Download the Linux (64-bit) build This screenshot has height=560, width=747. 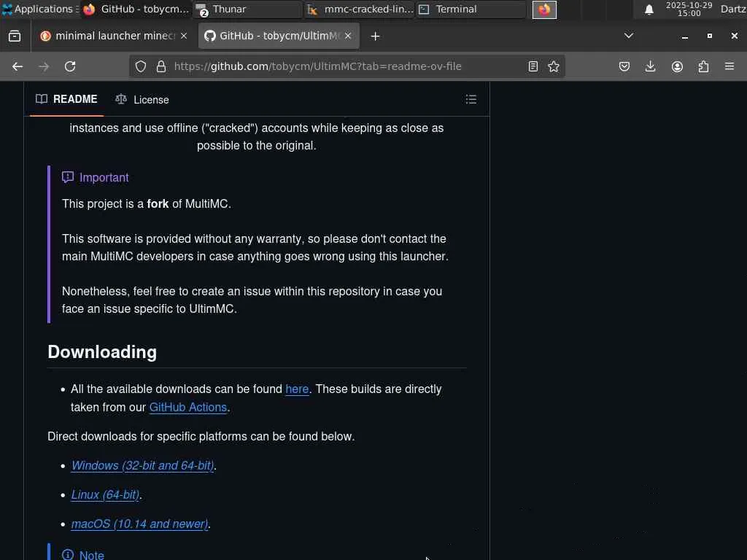click(105, 495)
